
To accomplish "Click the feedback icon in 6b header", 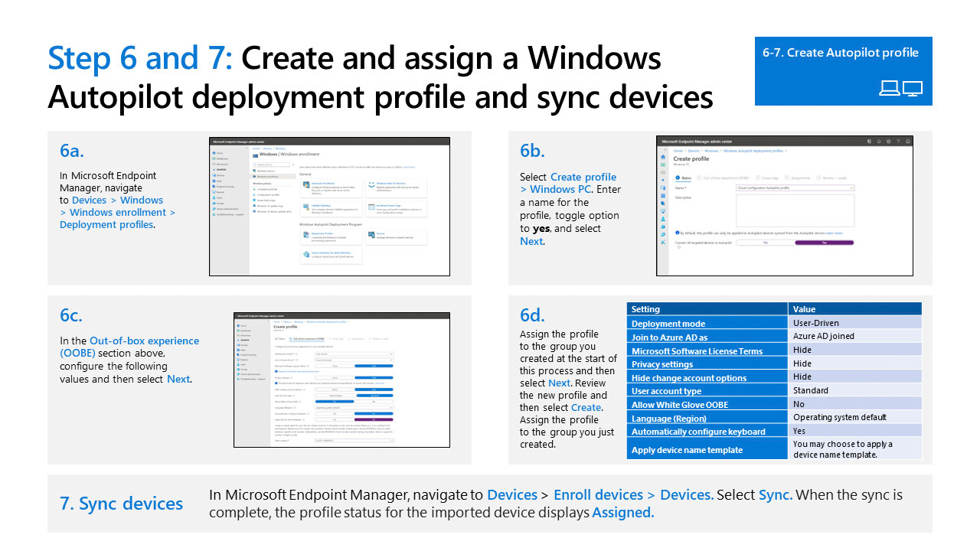I will pyautogui.click(x=908, y=142).
